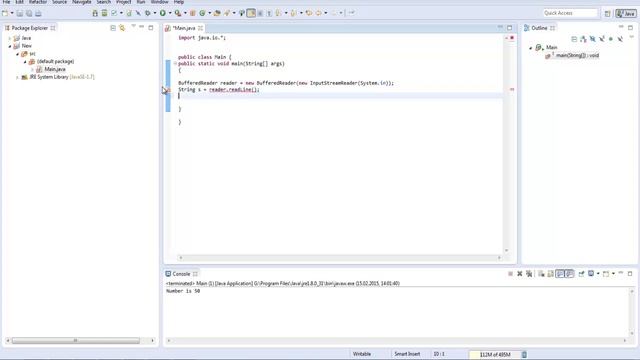Viewport: 640px width, 360px height.
Task: Collapse the (default package) node
Action: coord(25,61)
